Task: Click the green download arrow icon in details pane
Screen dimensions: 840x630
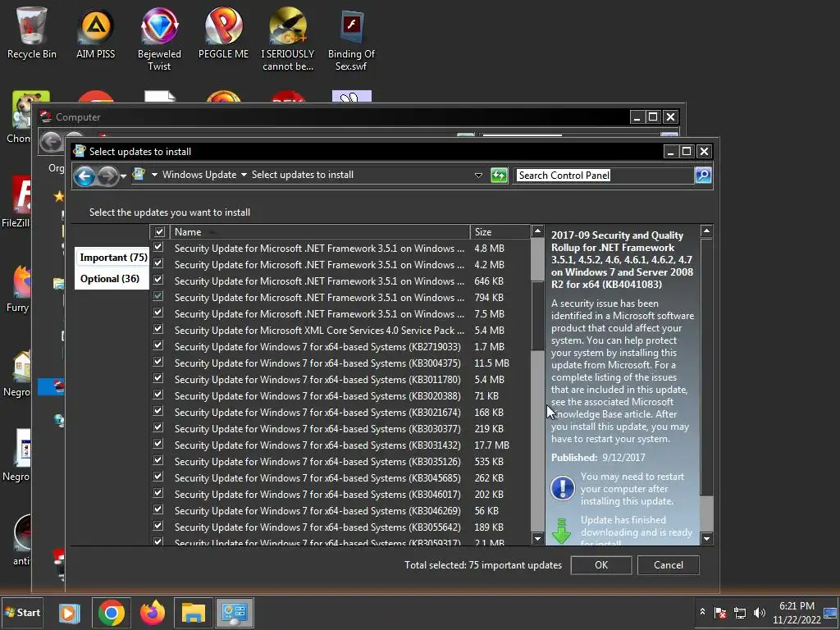Action: tap(561, 532)
